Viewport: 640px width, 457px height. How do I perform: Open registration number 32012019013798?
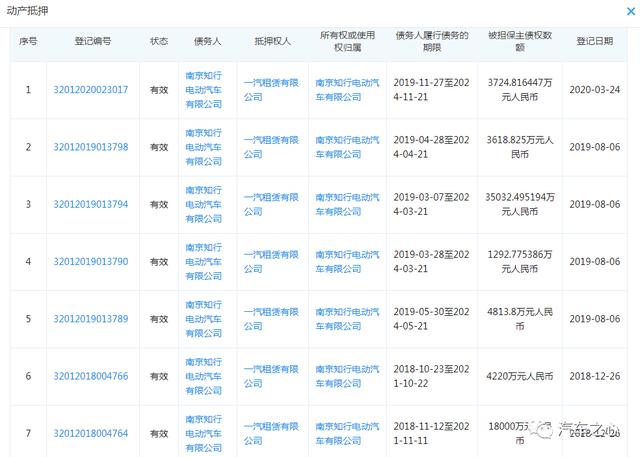tap(91, 147)
